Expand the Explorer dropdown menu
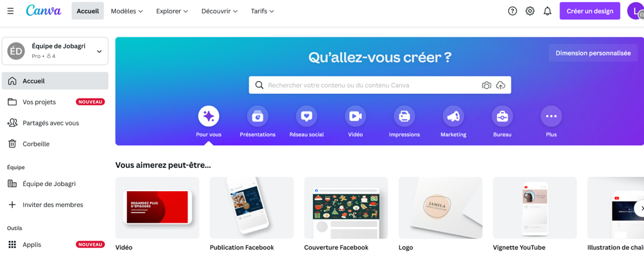 tap(172, 11)
